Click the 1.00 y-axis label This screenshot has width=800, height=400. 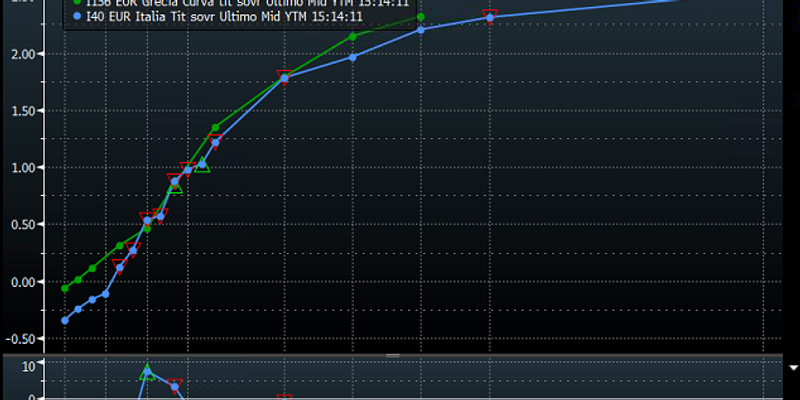(22, 167)
